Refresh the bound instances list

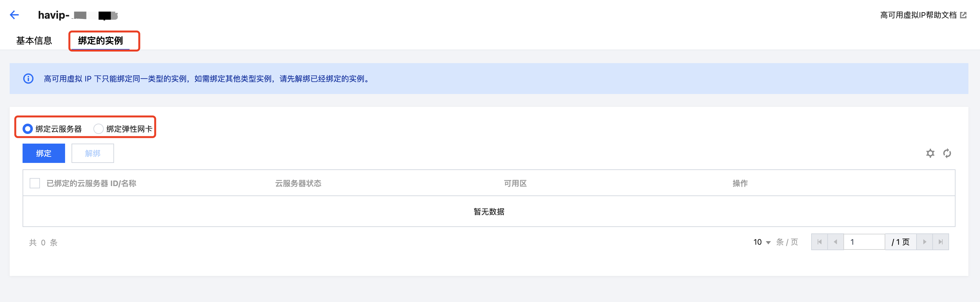coord(947,153)
